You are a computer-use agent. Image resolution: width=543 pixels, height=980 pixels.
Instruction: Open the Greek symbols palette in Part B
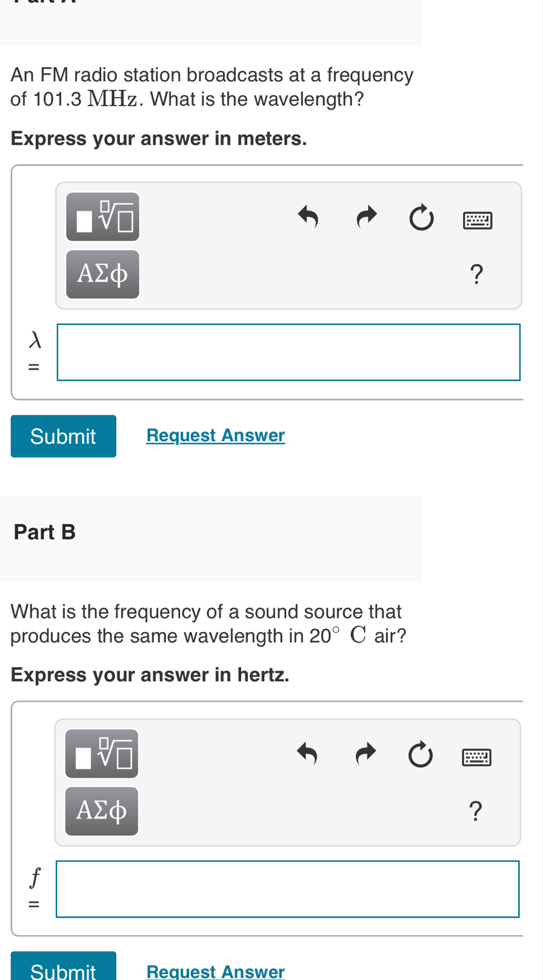101,811
